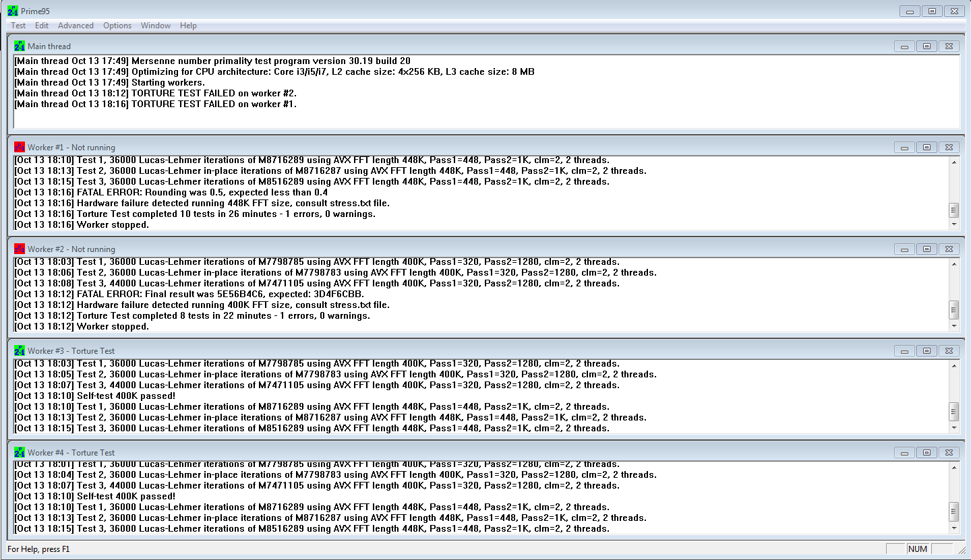Click 'Worker stopped.' line in Worker #1
This screenshot has height=560, width=971.
pos(82,224)
